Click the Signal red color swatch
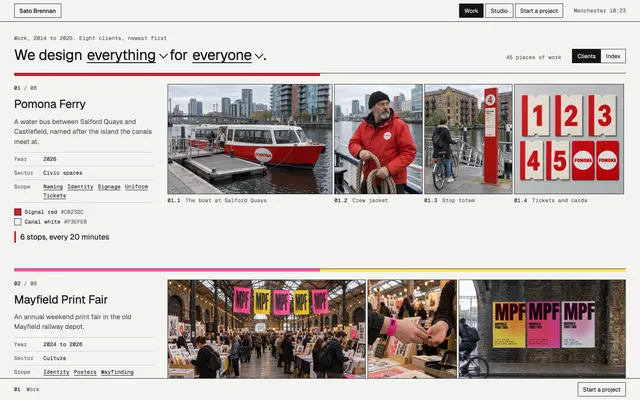 tap(18, 212)
